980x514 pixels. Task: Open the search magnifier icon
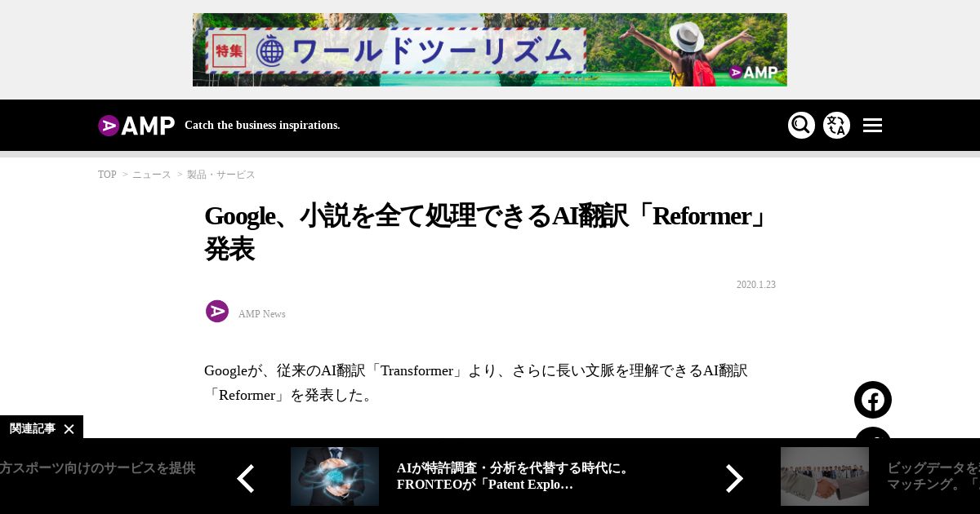pyautogui.click(x=801, y=125)
